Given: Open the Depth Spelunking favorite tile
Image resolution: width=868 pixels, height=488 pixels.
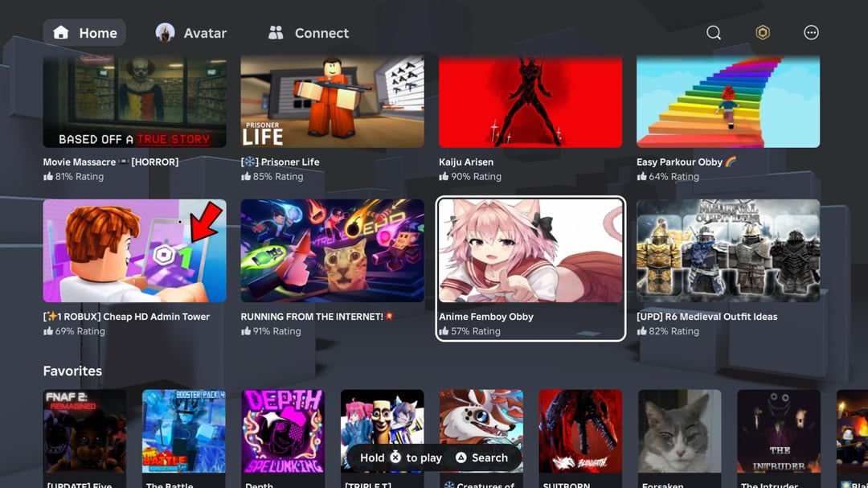Looking at the screenshot, I should [x=283, y=432].
